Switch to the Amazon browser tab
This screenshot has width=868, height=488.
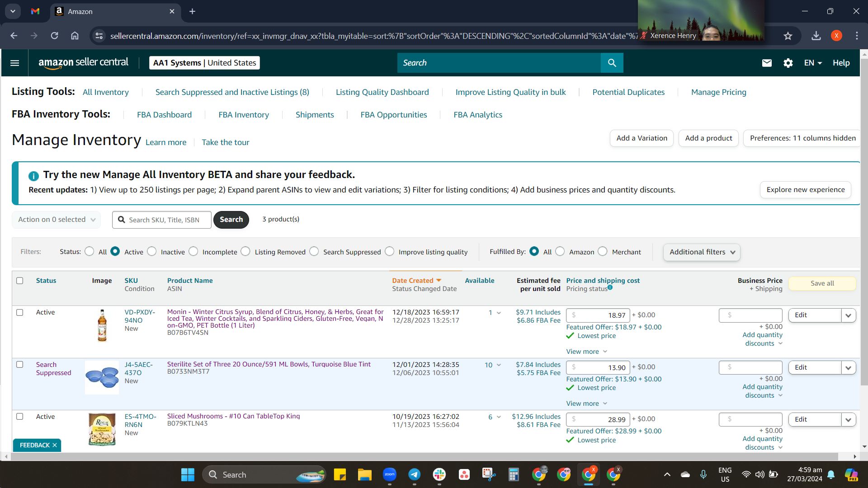click(x=115, y=11)
